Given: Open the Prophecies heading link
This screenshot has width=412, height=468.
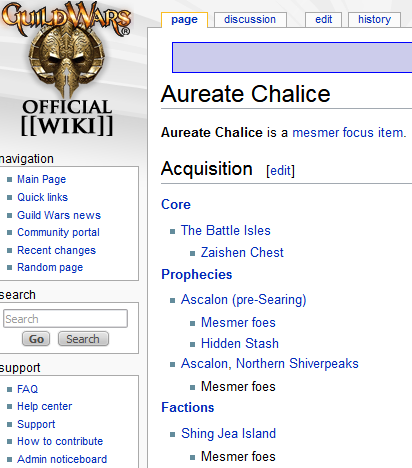Looking at the screenshot, I should point(197,275).
